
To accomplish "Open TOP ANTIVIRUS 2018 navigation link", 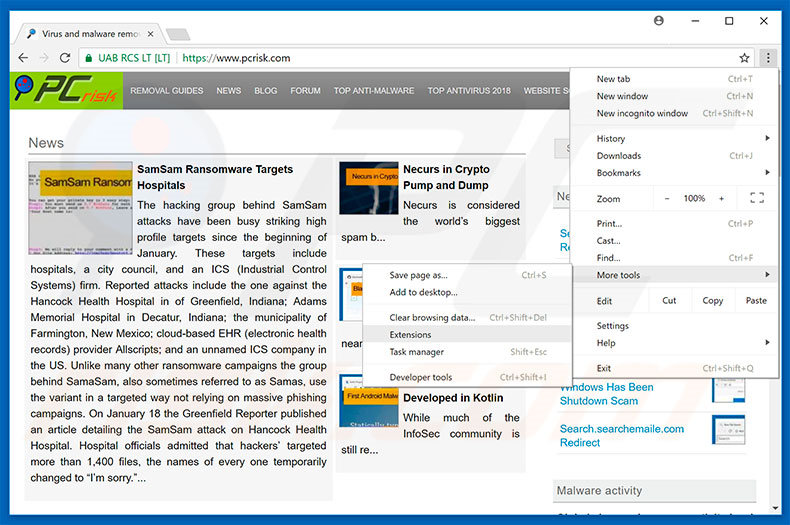I will tap(469, 91).
